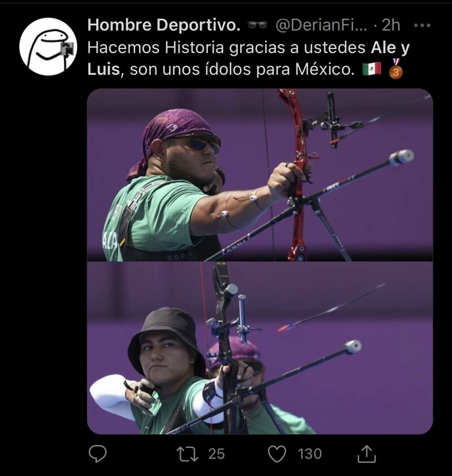Click the phrase "son unos ídolos para México"
The image size is (452, 476).
click(x=243, y=71)
